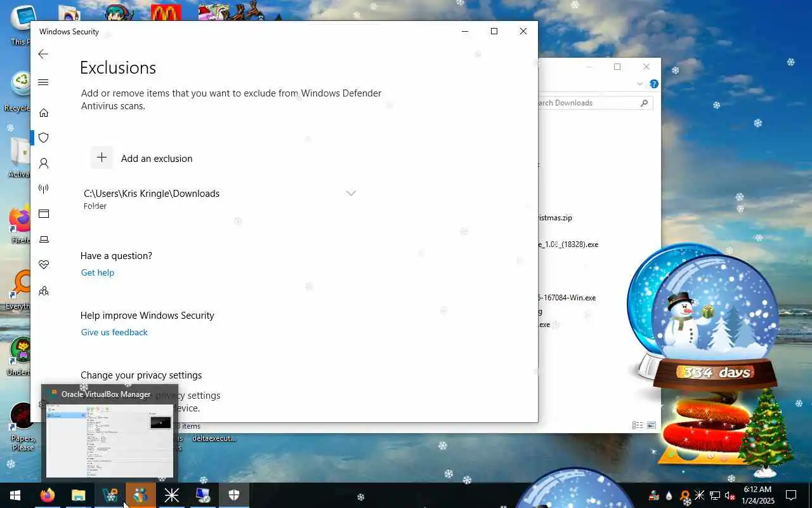Open Firewall & network protection antenna icon

(x=43, y=189)
